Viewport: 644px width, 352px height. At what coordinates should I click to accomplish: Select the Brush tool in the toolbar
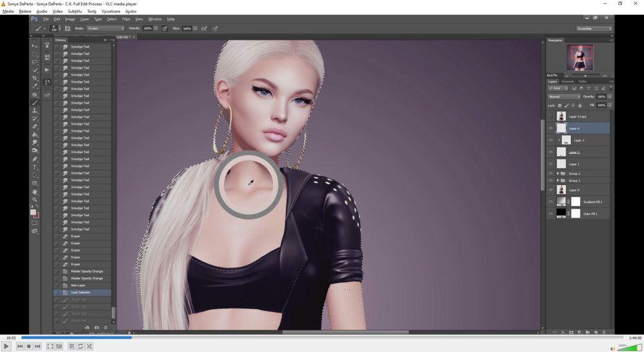click(35, 102)
